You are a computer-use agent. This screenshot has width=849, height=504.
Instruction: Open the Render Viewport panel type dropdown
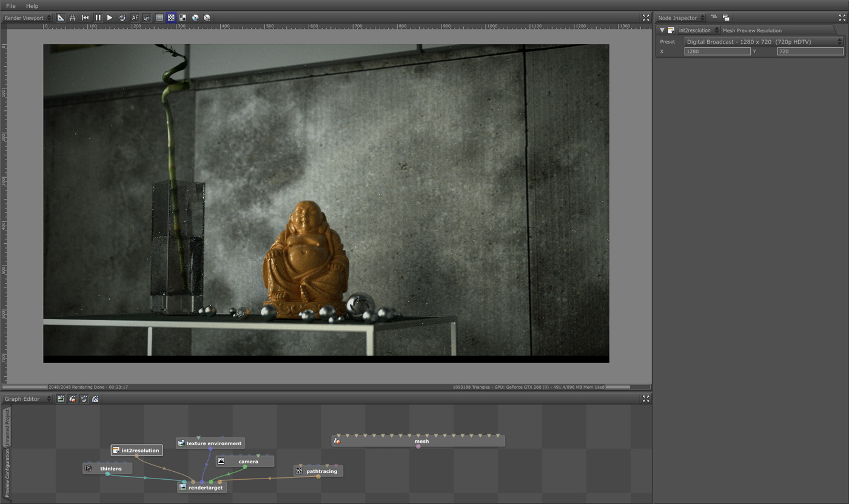[28, 18]
